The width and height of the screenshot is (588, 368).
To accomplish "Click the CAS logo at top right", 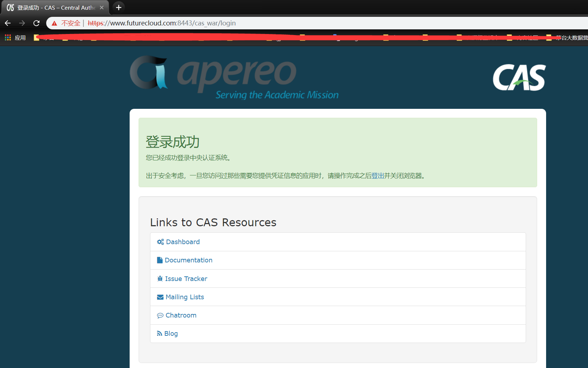I will pyautogui.click(x=519, y=77).
